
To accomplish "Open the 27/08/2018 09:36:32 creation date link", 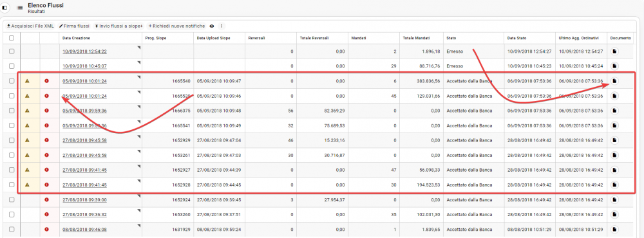I will (x=84, y=215).
